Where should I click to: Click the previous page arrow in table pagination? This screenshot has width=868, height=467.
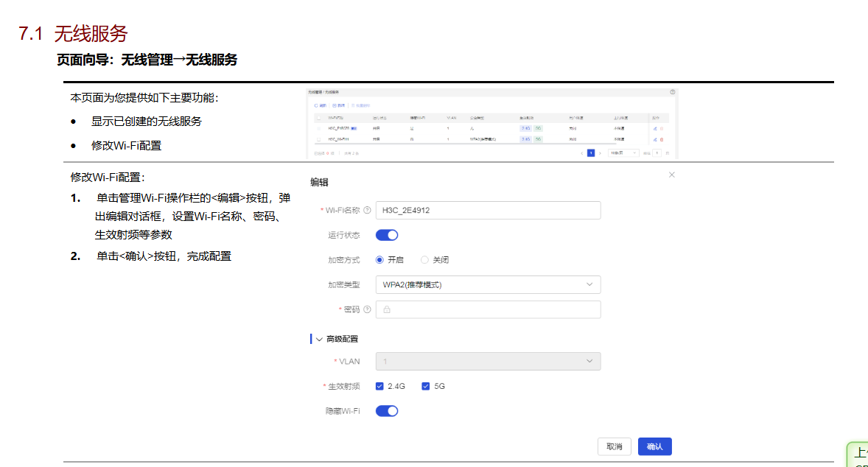[581, 153]
